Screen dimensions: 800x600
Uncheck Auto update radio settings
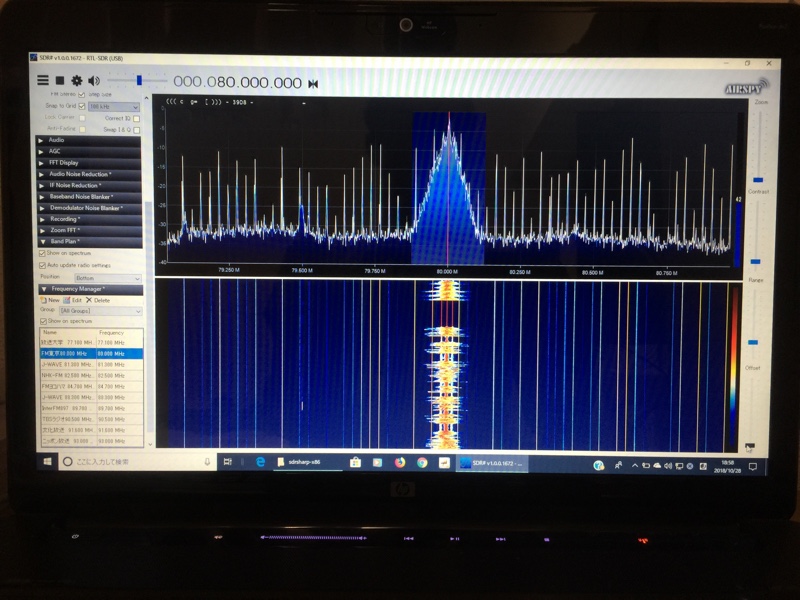coord(42,265)
